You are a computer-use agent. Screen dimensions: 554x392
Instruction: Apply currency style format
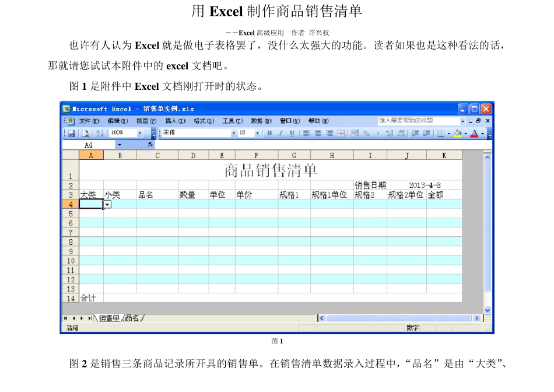pyautogui.click(x=356, y=133)
